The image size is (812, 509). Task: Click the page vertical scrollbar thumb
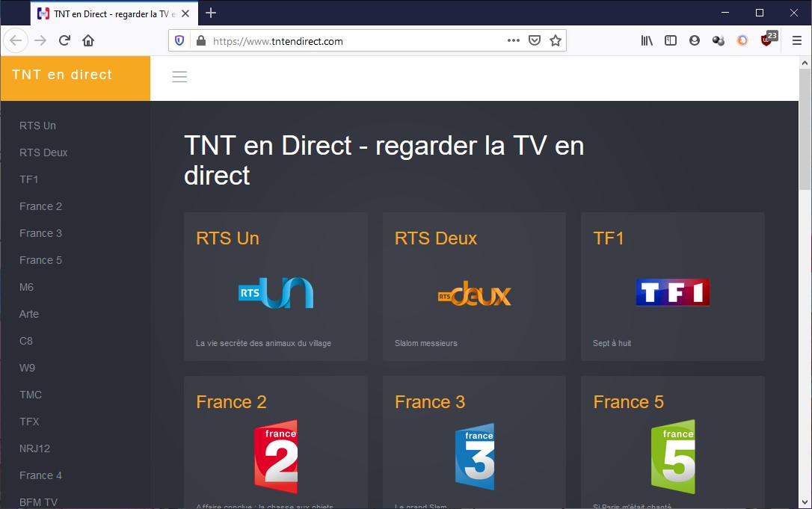pos(805,129)
